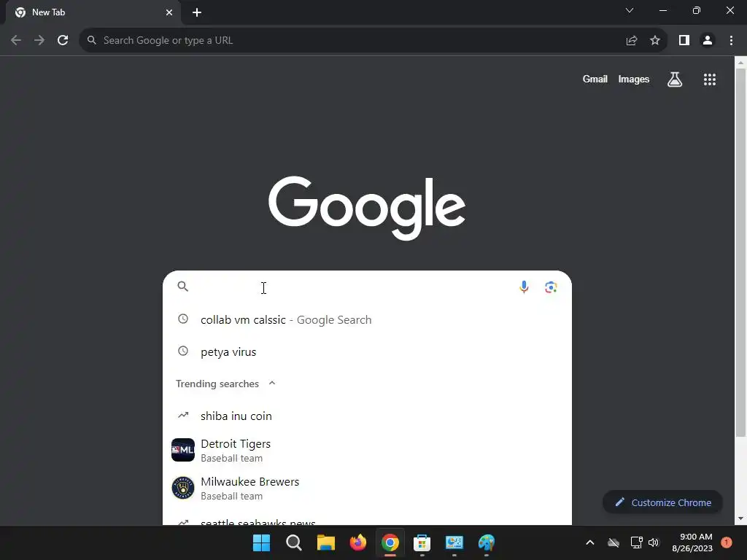This screenshot has height=560, width=747.
Task: Open Google Images link
Action: (634, 79)
